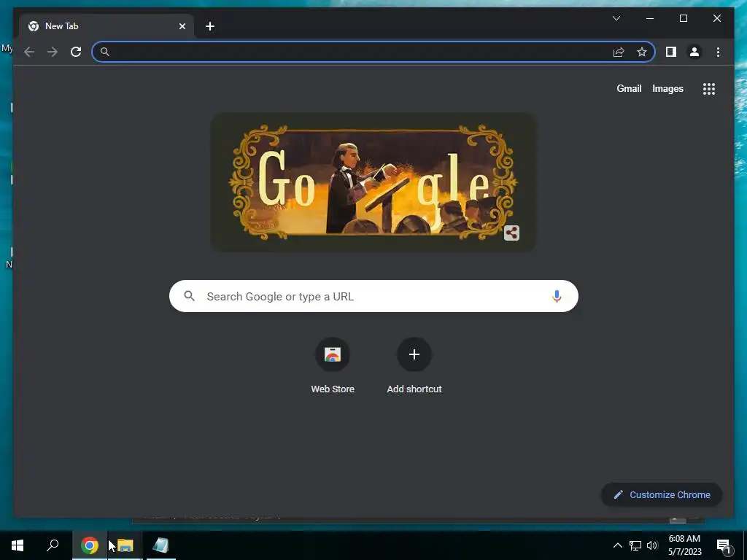747x560 pixels.
Task: Click the forward navigation arrow
Action: (53, 52)
